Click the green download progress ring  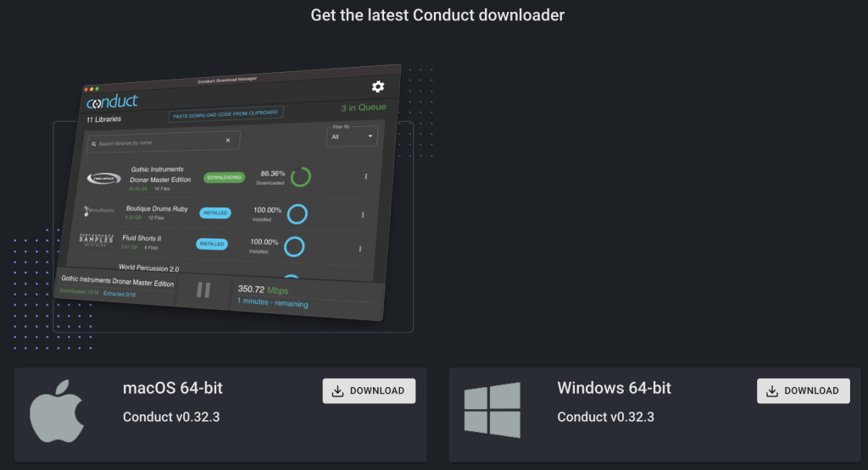(301, 177)
